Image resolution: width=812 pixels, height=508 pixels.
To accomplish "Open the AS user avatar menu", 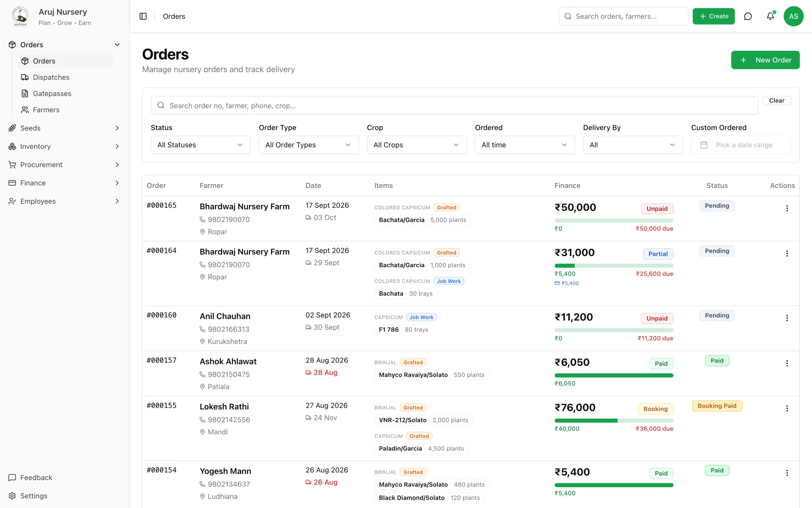I will (793, 16).
